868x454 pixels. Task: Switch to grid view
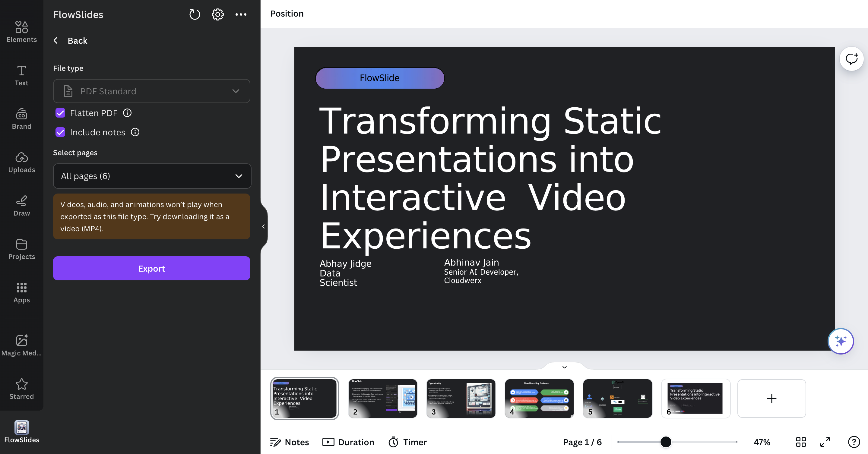point(801,442)
